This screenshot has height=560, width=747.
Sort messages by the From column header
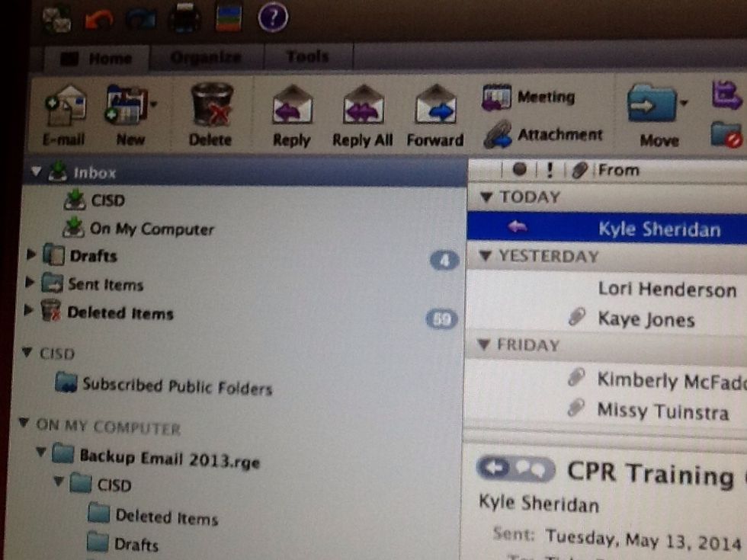[x=618, y=170]
